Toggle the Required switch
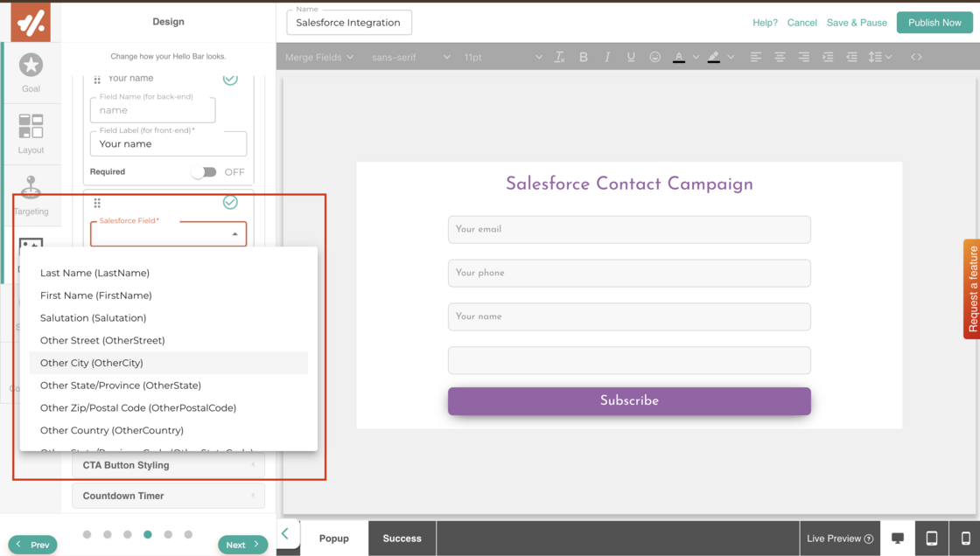 point(205,172)
